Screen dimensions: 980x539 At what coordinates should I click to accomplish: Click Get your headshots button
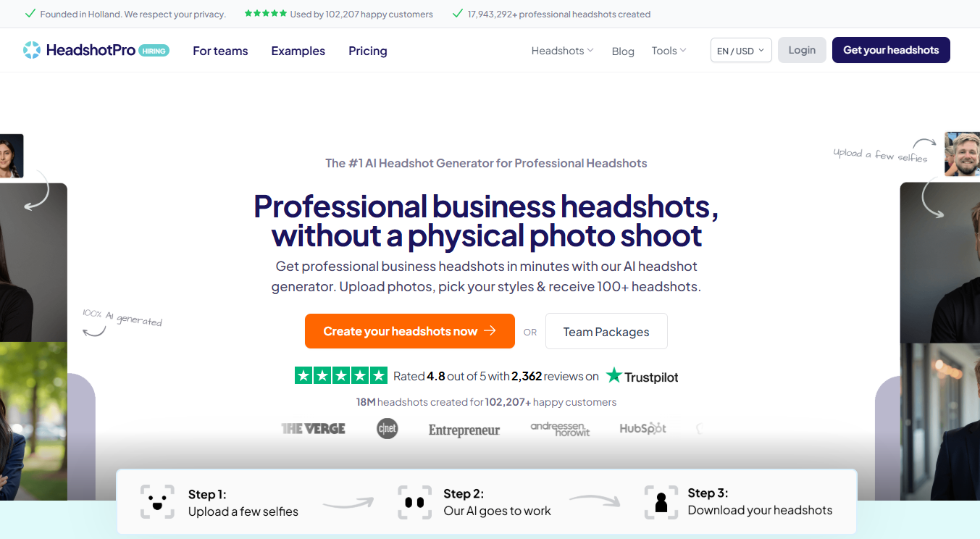(x=891, y=50)
